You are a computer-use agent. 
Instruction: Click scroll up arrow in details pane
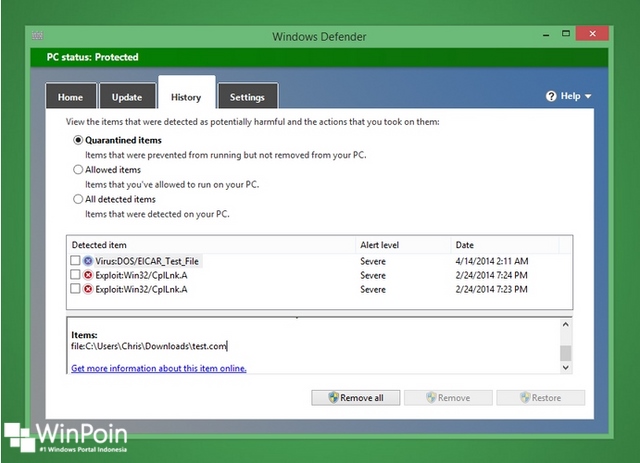pos(565,325)
